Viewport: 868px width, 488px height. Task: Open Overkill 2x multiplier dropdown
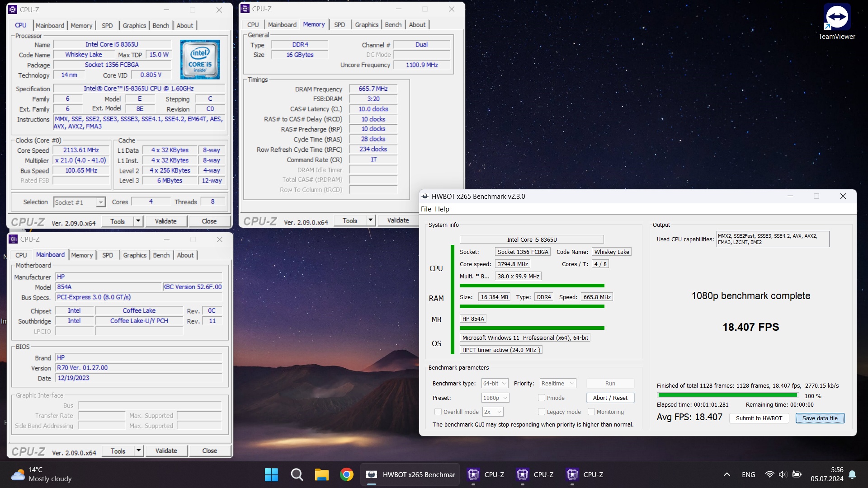(493, 412)
